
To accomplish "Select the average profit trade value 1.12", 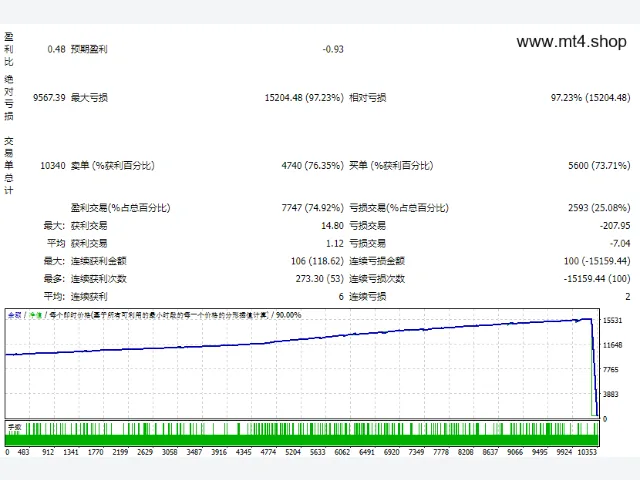I will [335, 244].
